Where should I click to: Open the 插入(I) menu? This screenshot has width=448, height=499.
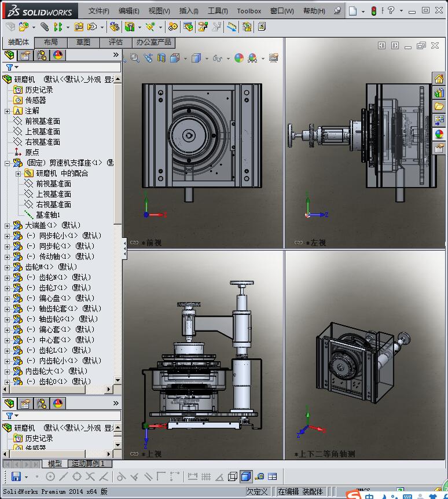(189, 11)
